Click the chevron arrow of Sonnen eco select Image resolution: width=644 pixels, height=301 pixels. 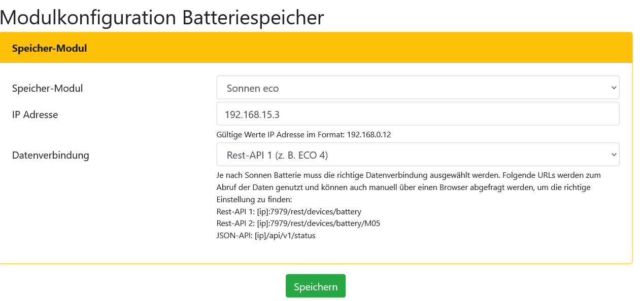[614, 88]
